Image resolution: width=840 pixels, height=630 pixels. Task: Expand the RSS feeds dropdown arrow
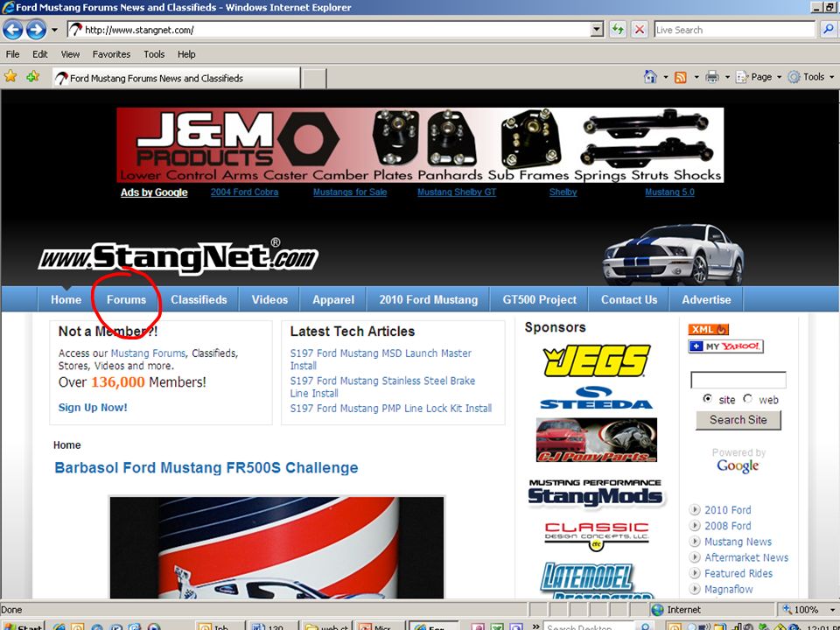[x=696, y=77]
